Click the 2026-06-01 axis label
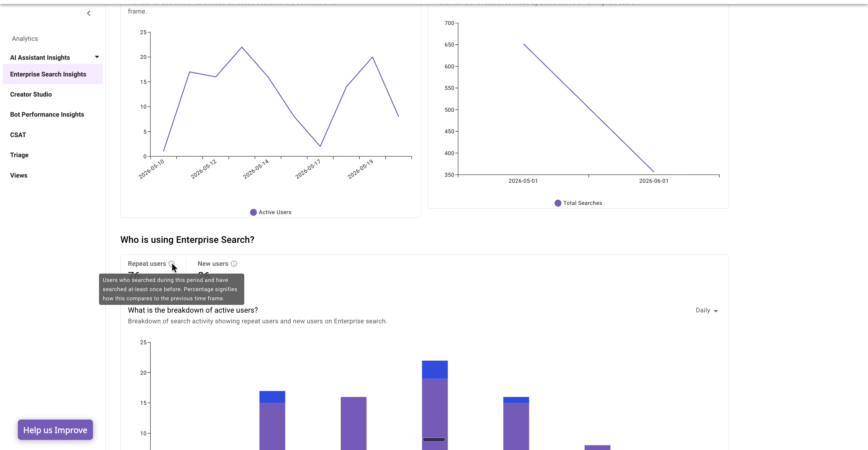The width and height of the screenshot is (868, 450). (x=654, y=181)
